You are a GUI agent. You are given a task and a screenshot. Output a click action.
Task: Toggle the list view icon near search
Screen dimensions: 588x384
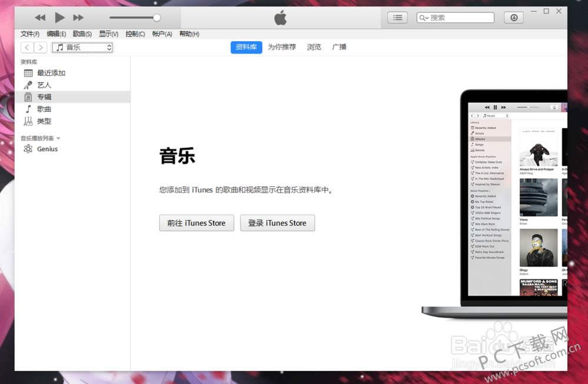(x=397, y=17)
